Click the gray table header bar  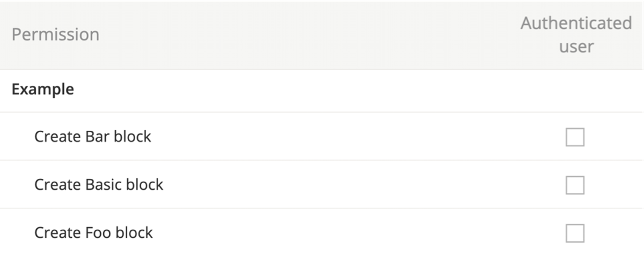[322, 35]
